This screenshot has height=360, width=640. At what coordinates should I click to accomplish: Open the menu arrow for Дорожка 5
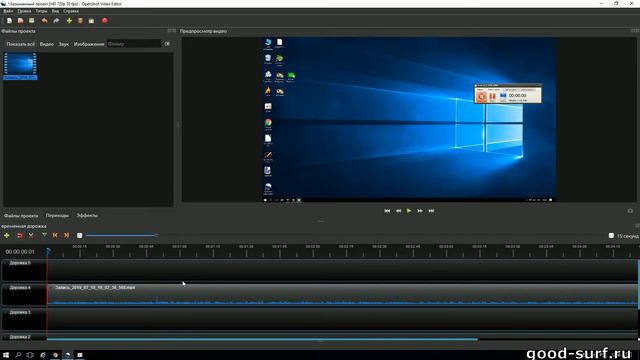pyautogui.click(x=6, y=263)
